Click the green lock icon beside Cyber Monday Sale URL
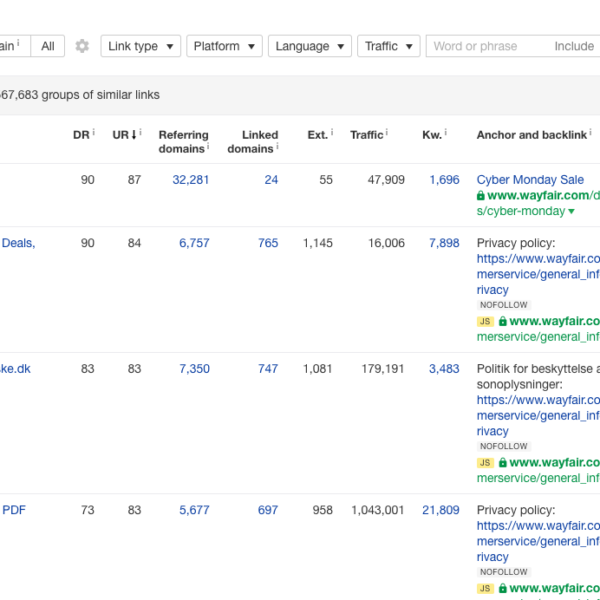This screenshot has width=600, height=600. (481, 196)
